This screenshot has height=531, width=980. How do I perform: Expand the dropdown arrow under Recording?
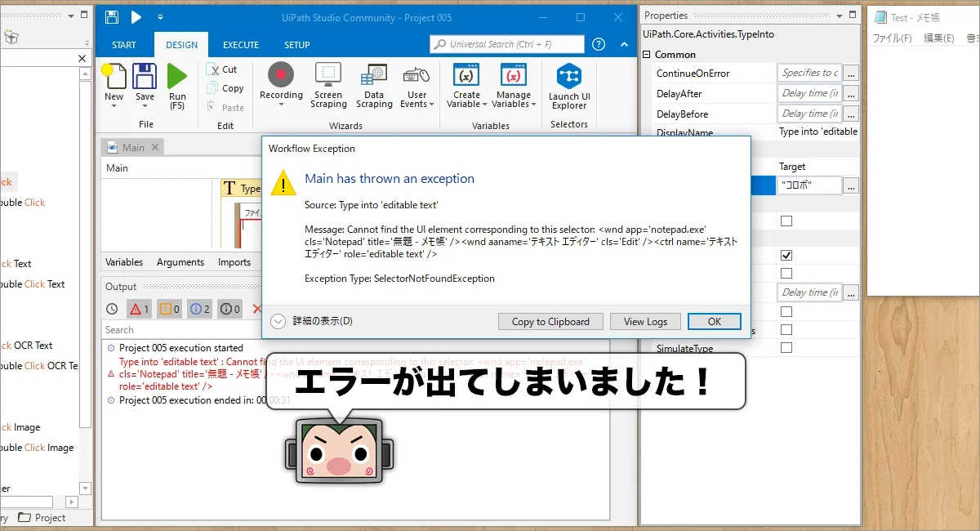click(281, 106)
